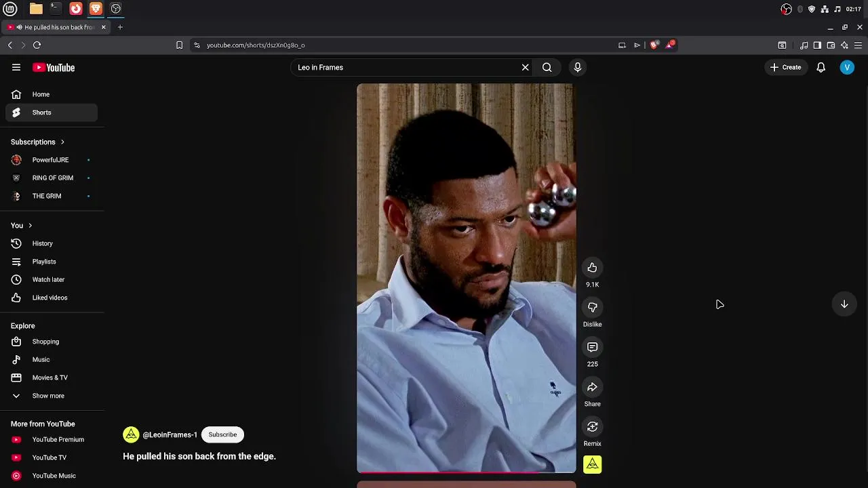
Task: Open YouTube notifications bell
Action: click(821, 67)
